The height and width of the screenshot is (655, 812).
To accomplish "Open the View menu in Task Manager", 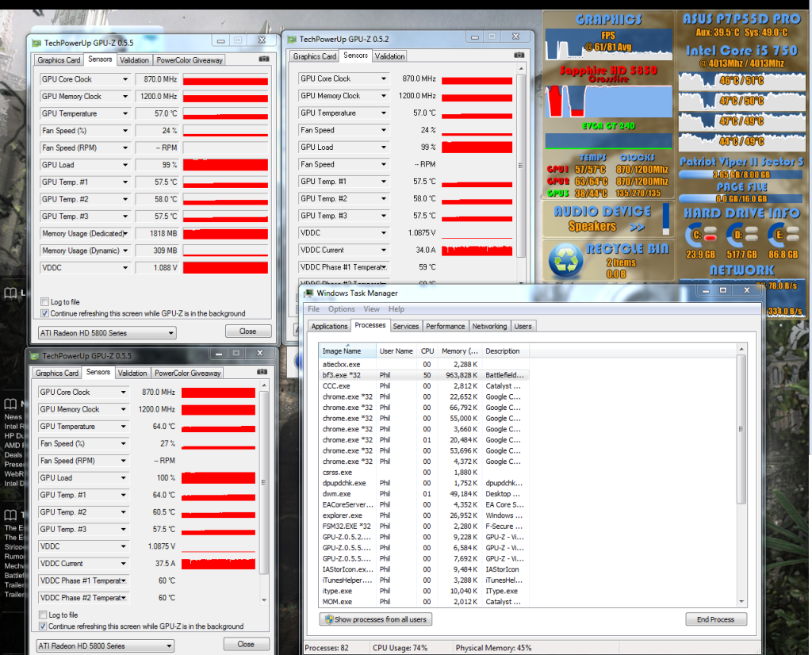I will (x=372, y=309).
